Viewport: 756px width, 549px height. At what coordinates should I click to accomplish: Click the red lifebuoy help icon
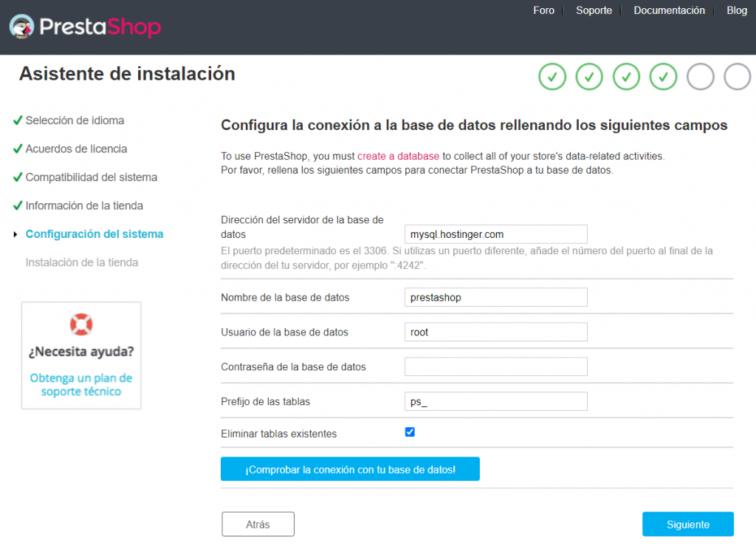pos(81,323)
